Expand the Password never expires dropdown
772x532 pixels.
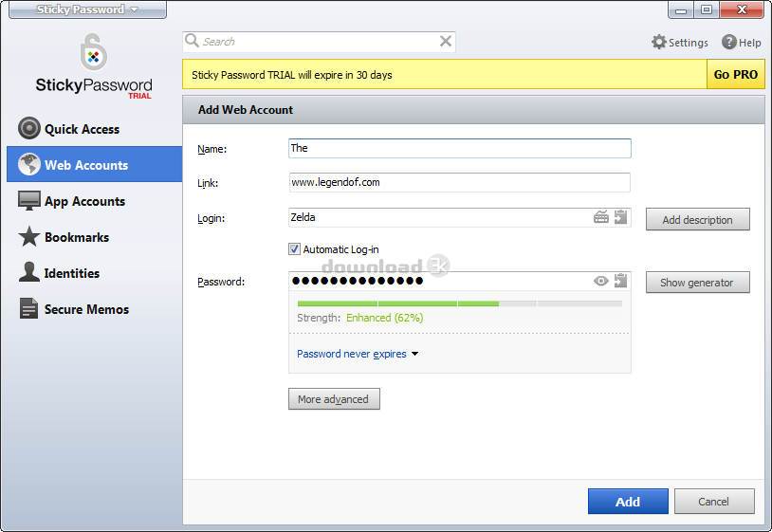(x=415, y=354)
